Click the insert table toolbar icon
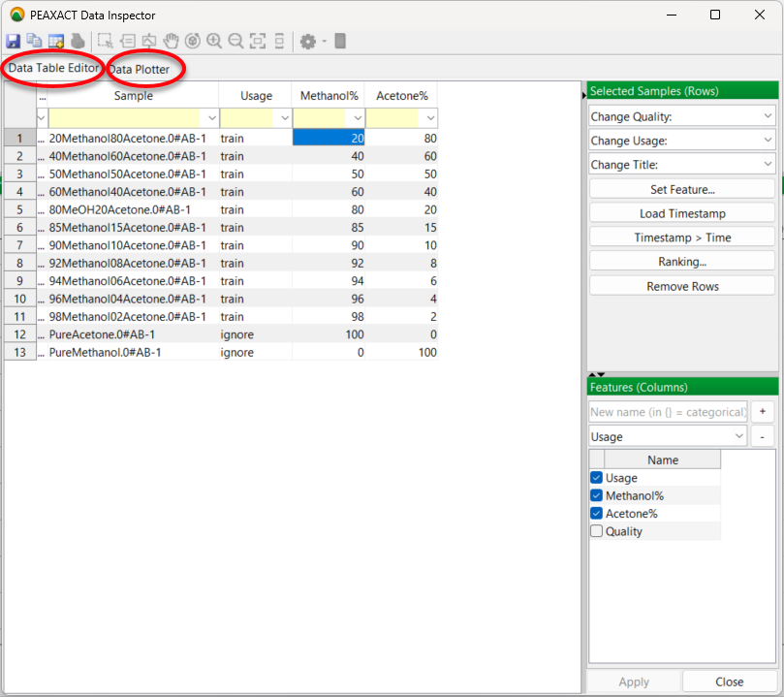The width and height of the screenshot is (784, 697). tap(55, 42)
